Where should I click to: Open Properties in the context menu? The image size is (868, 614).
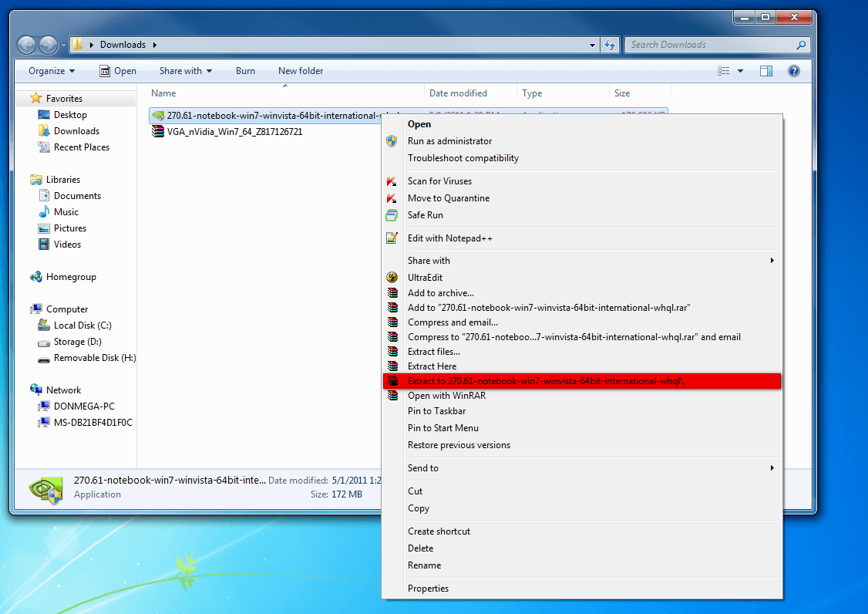point(428,589)
